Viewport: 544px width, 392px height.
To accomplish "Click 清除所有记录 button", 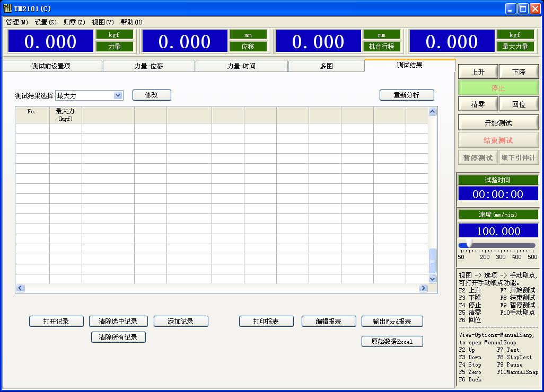I will [x=118, y=337].
